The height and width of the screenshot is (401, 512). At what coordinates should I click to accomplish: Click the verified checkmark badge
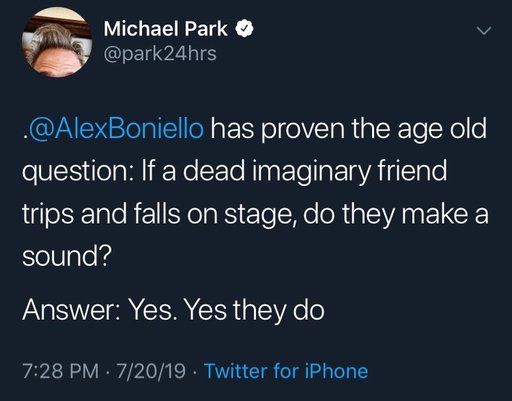245,29
